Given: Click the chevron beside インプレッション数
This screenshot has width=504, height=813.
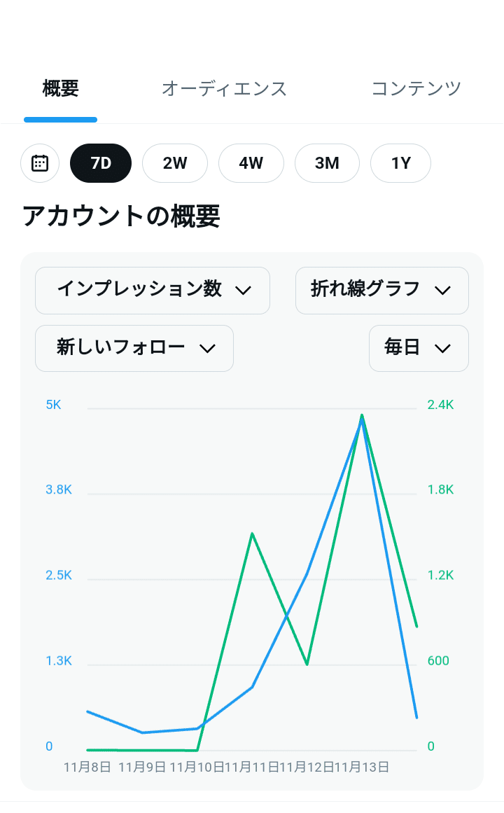Looking at the screenshot, I should [243, 291].
